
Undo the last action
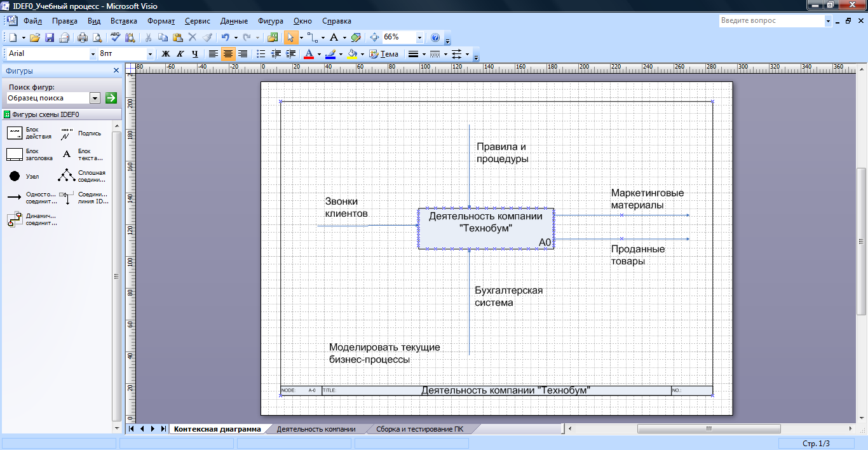(x=226, y=37)
